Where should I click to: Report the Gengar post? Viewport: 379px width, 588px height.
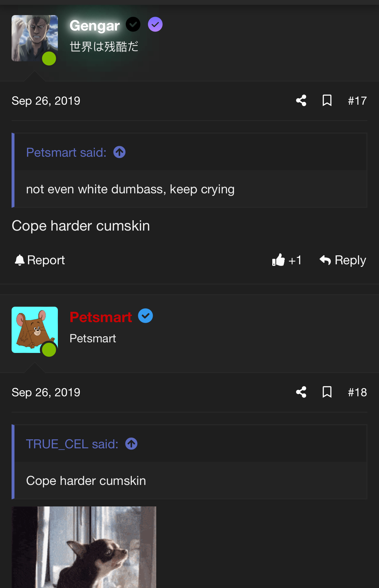click(40, 260)
